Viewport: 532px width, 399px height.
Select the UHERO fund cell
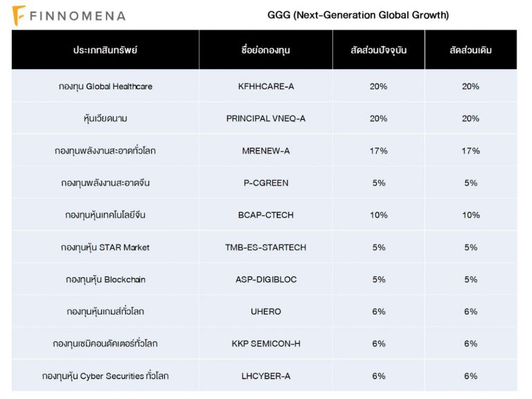pyautogui.click(x=265, y=312)
